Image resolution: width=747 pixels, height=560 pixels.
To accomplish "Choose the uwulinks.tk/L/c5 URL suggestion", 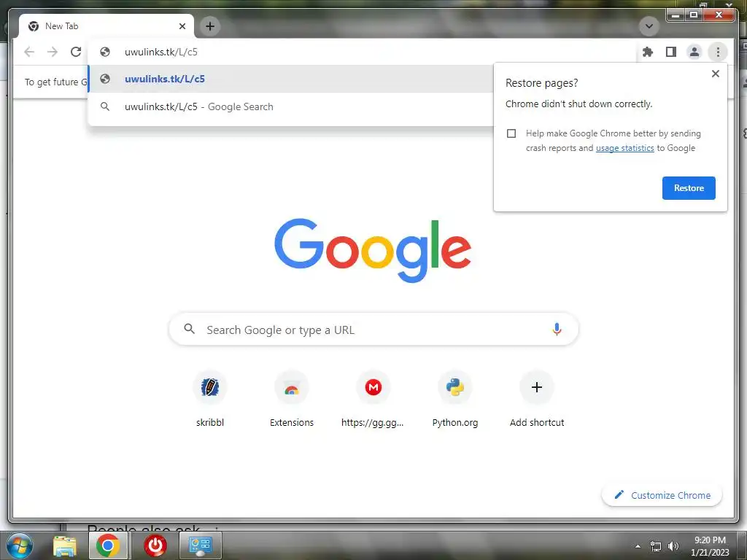I will point(290,79).
